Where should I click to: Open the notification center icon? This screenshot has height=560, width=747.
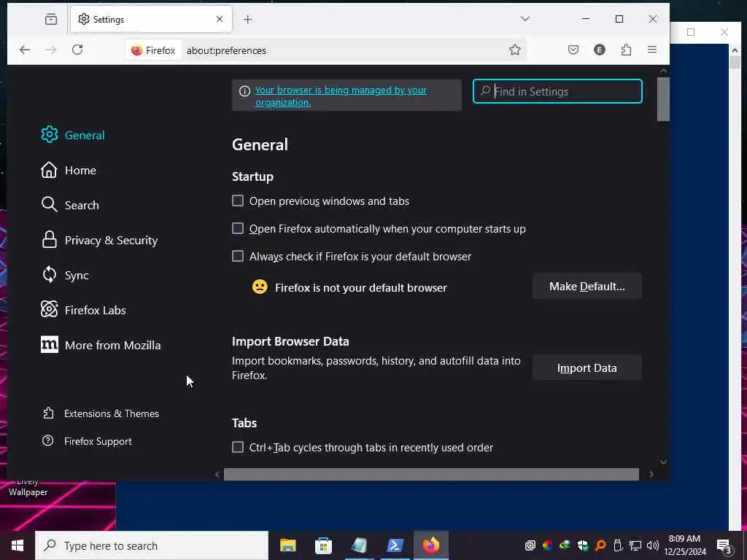(724, 545)
